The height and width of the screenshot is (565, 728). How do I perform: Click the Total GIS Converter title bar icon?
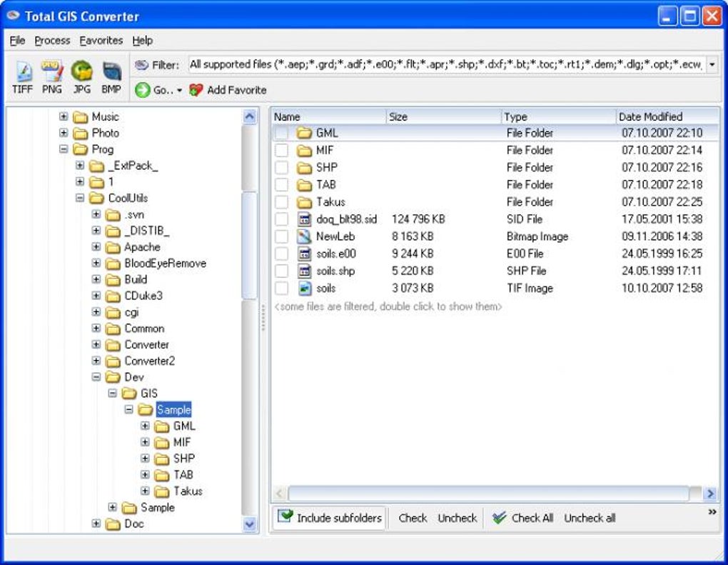coord(13,16)
